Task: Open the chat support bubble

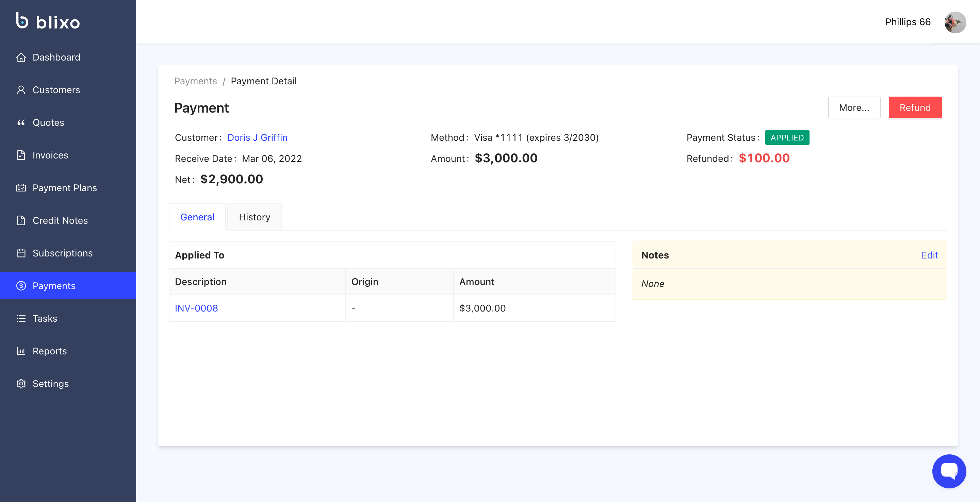Action: (949, 471)
